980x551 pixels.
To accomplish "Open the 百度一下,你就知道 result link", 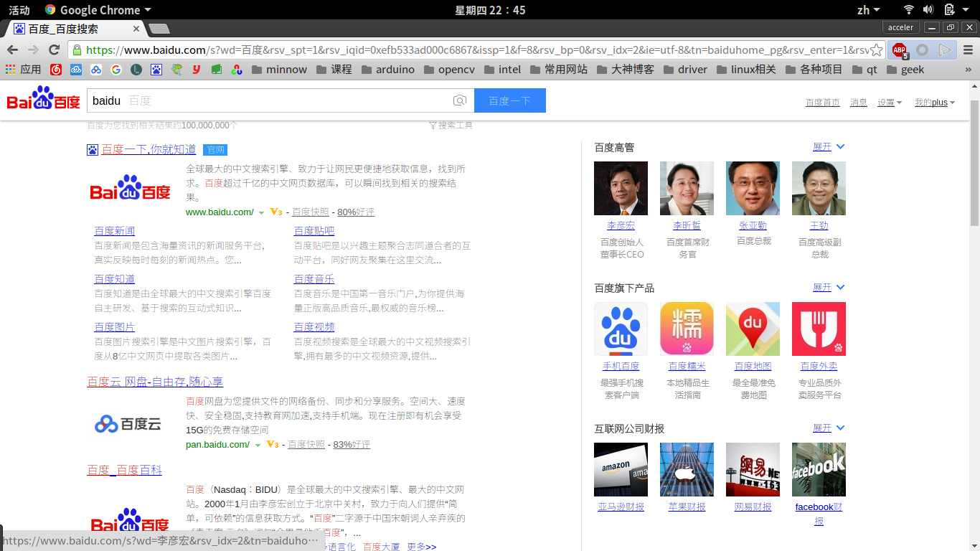I will coord(149,149).
